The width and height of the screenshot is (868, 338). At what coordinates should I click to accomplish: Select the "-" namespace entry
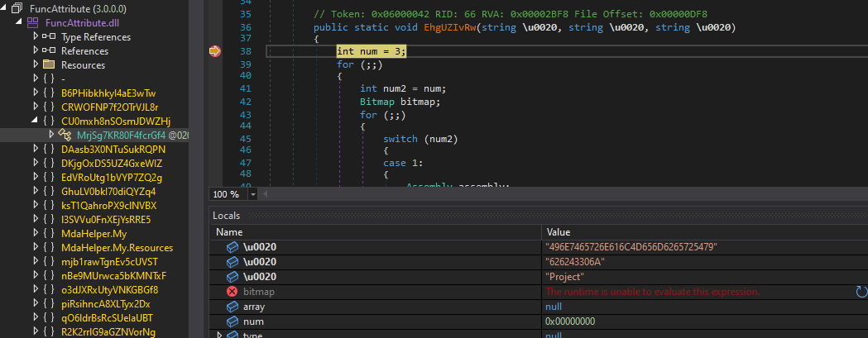click(x=63, y=79)
